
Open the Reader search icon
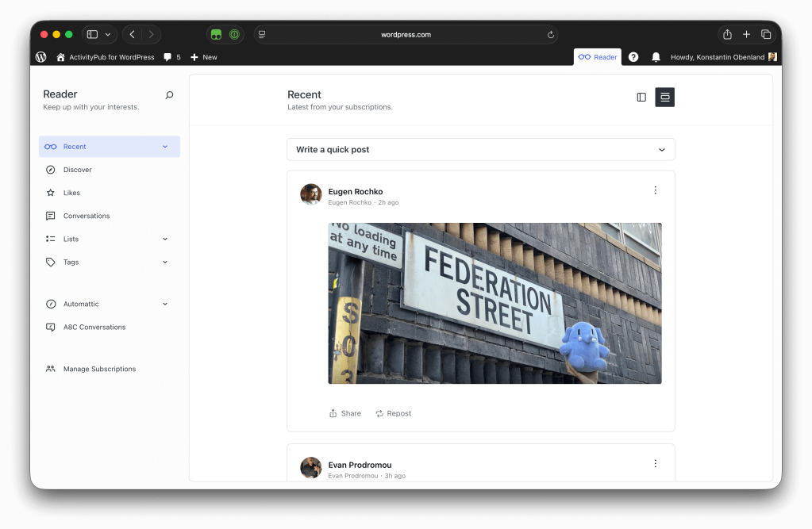169,95
